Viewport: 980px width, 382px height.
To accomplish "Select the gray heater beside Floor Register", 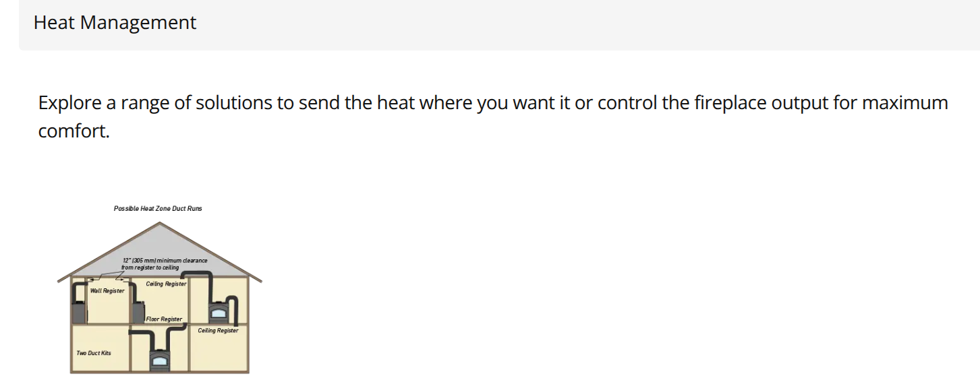I will [138, 313].
